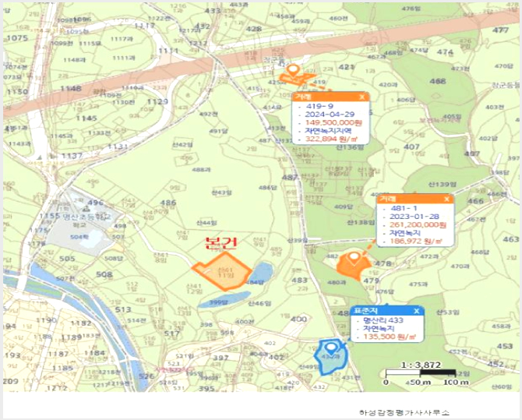This screenshot has width=522, height=420.
Task: Click the 산138임 parcel label
Action: click(x=361, y=223)
